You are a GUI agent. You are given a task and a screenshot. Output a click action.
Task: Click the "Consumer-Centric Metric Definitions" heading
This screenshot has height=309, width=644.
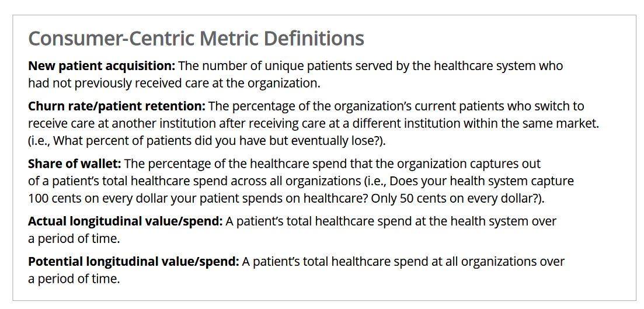(x=196, y=39)
